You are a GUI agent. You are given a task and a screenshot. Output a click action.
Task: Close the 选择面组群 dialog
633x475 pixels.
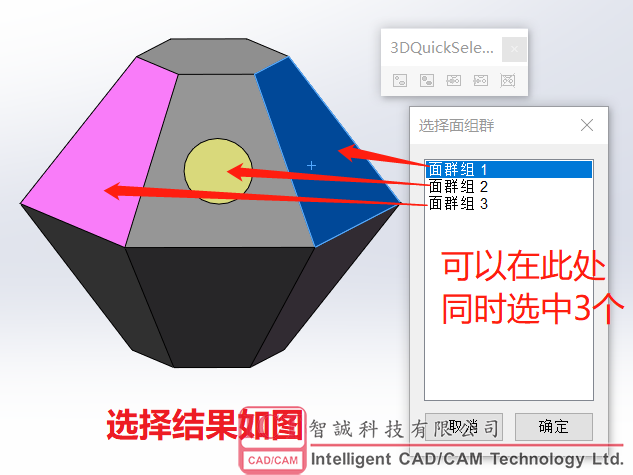[x=587, y=125]
